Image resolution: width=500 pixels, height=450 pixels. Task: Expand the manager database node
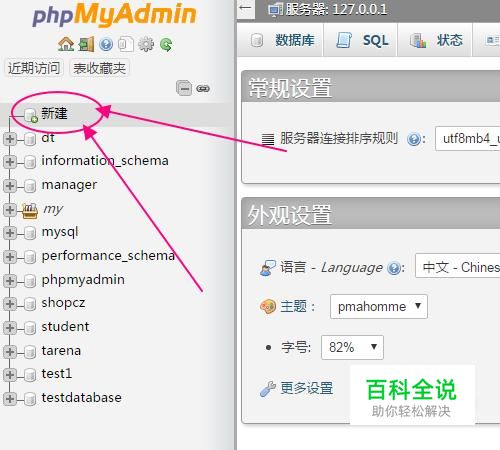pos(10,186)
